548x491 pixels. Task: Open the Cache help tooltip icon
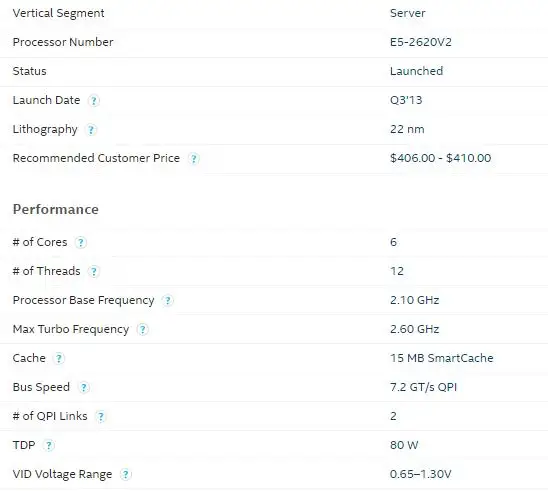[x=59, y=358]
